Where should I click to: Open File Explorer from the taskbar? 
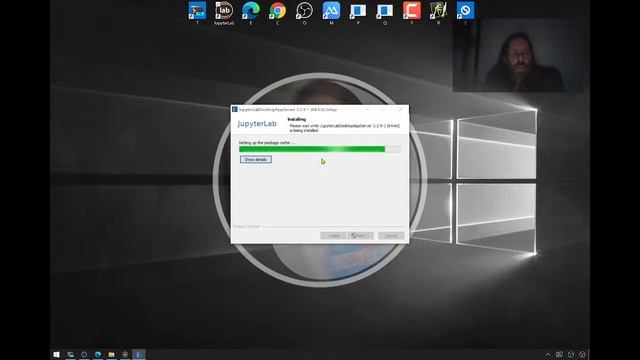pos(111,354)
